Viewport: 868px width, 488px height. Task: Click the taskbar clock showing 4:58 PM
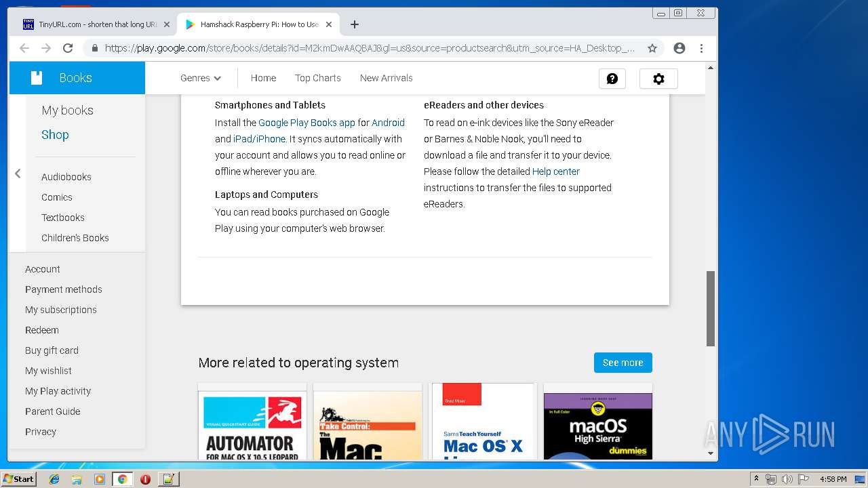pos(833,479)
